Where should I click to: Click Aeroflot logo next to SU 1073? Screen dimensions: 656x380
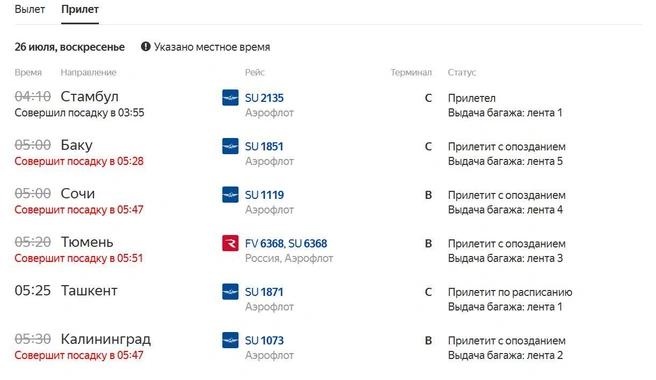click(x=230, y=340)
